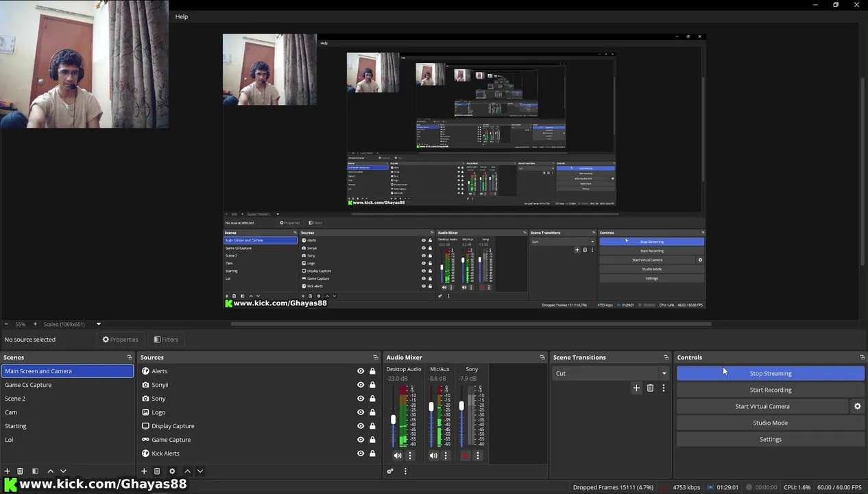Image resolution: width=868 pixels, height=494 pixels.
Task: Move the scene down with the Scenes arrow
Action: tap(63, 471)
